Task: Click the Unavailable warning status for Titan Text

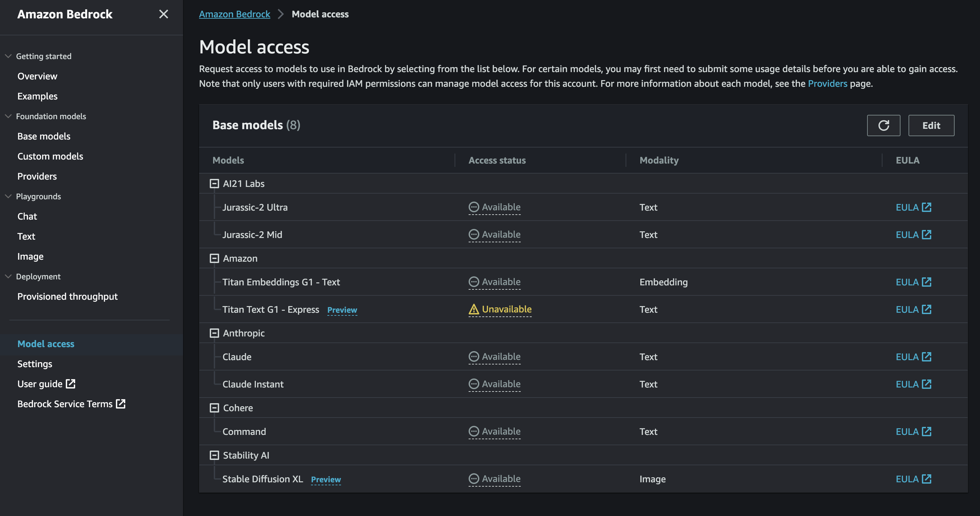Action: pyautogui.click(x=500, y=309)
